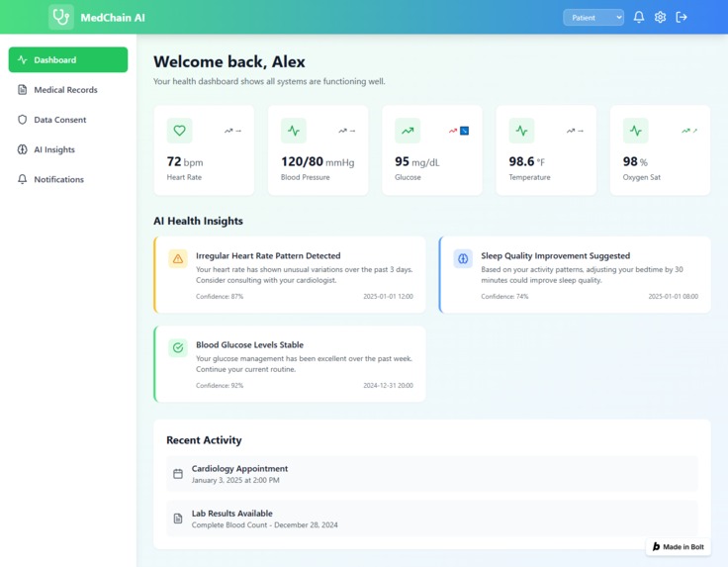Click the Confidence: 92% text
Screen dimensions: 728x567
(x=220, y=386)
